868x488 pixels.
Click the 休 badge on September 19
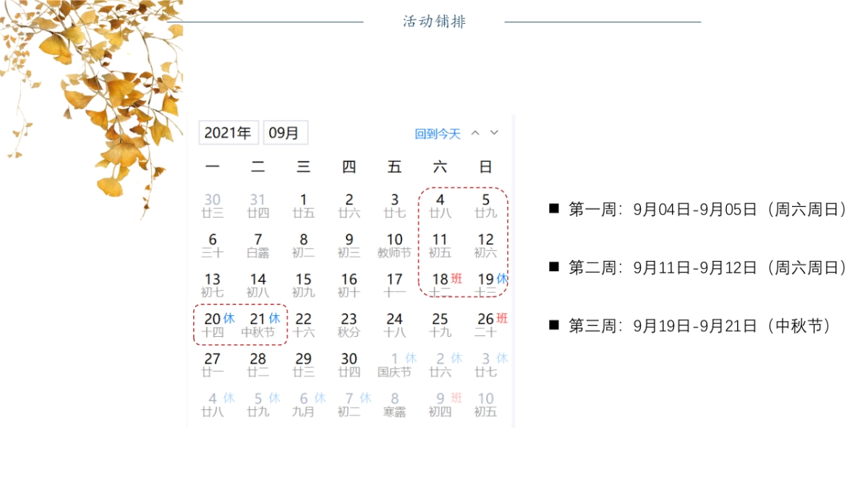pos(502,278)
